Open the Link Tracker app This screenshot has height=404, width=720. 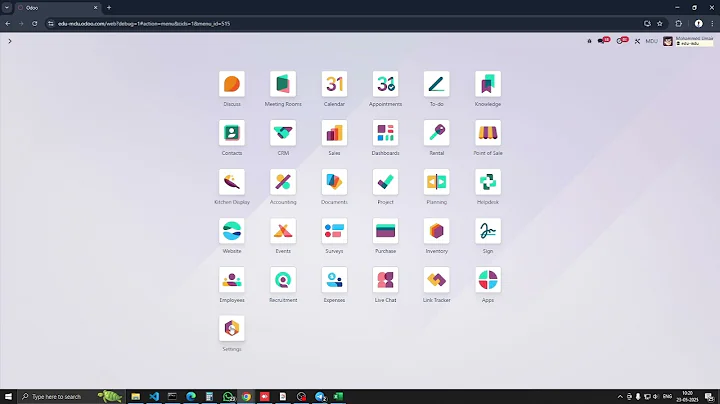tap(437, 280)
